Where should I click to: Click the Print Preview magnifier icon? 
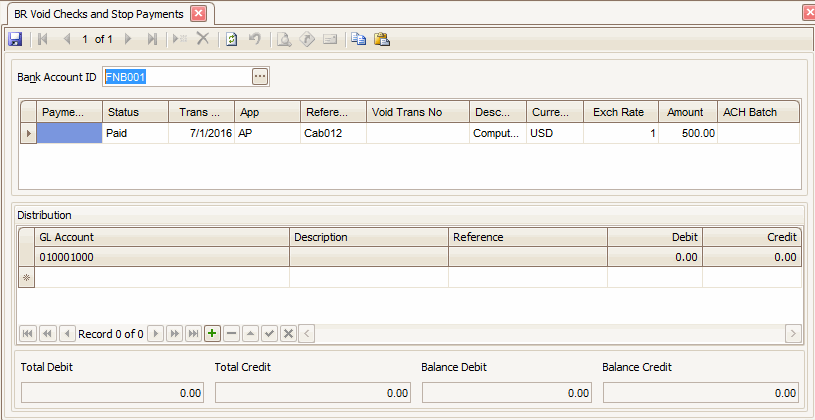[284, 39]
